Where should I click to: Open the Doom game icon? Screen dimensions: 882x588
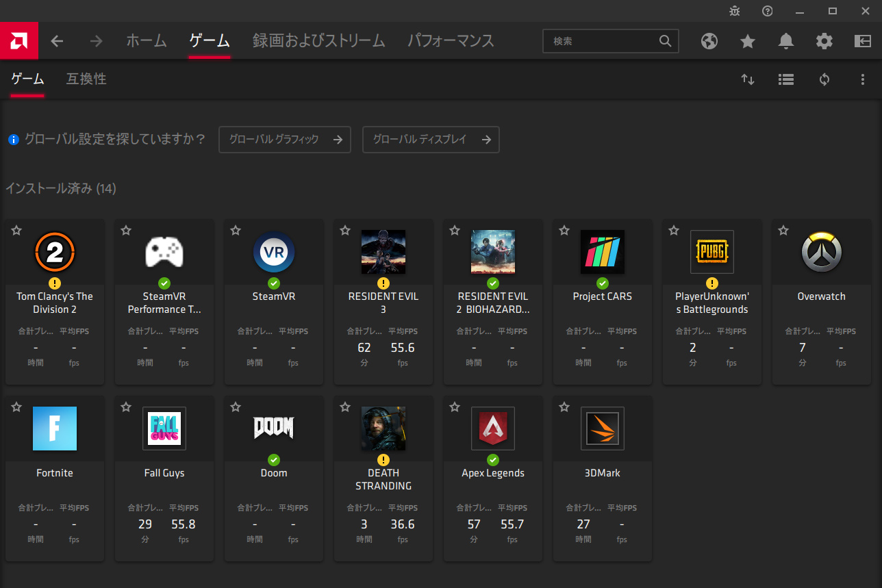274,429
